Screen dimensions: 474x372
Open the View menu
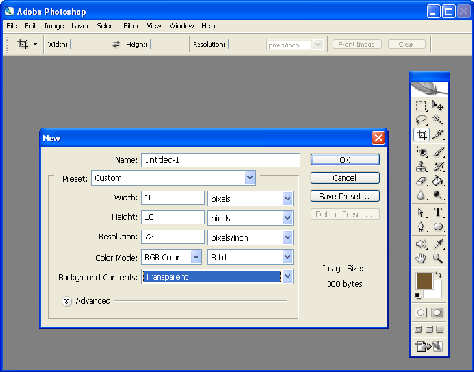point(154,26)
